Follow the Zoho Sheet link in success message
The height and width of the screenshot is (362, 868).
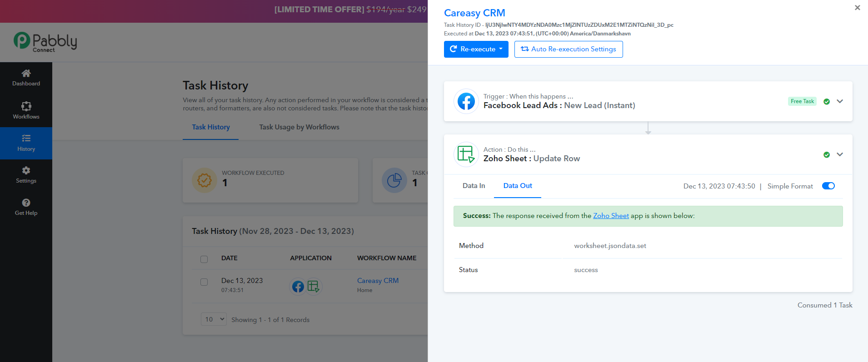click(611, 216)
